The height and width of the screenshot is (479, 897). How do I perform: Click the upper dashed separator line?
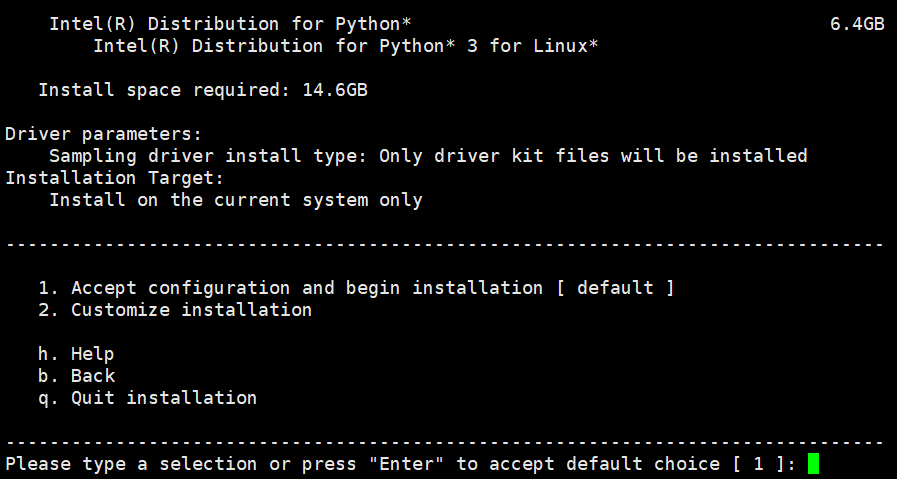[x=445, y=244]
